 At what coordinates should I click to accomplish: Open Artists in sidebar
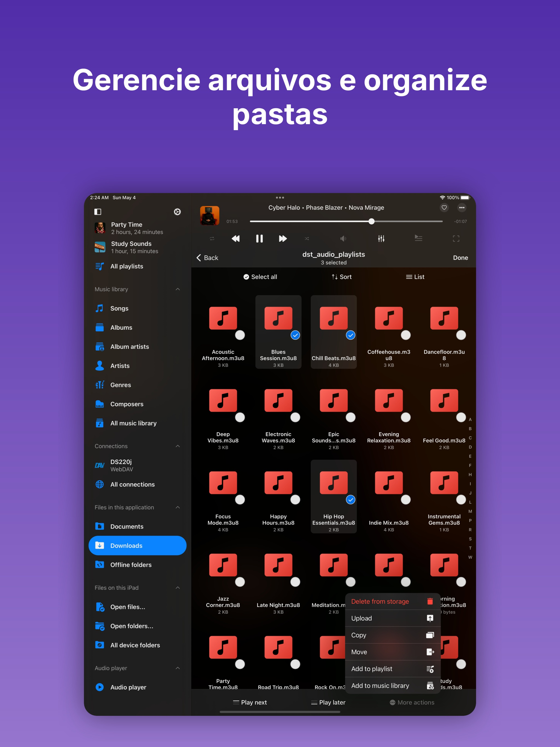point(138,366)
